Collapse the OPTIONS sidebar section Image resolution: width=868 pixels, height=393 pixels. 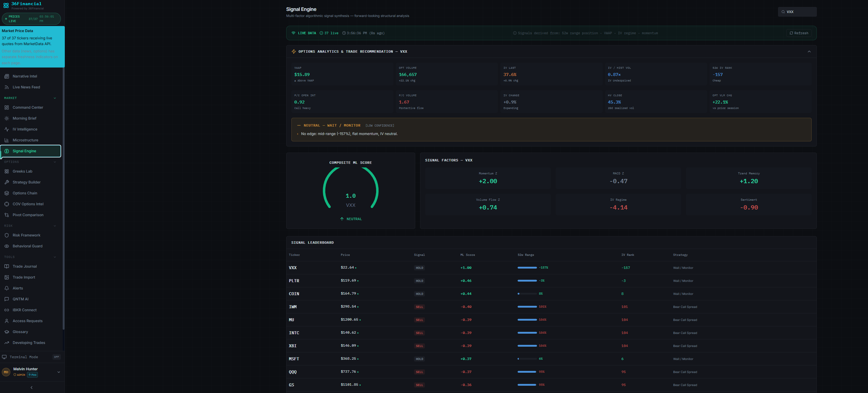coord(55,162)
